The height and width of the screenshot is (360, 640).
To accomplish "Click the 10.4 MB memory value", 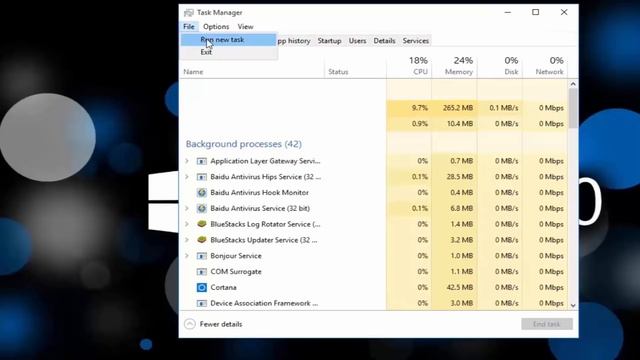I will [460, 124].
